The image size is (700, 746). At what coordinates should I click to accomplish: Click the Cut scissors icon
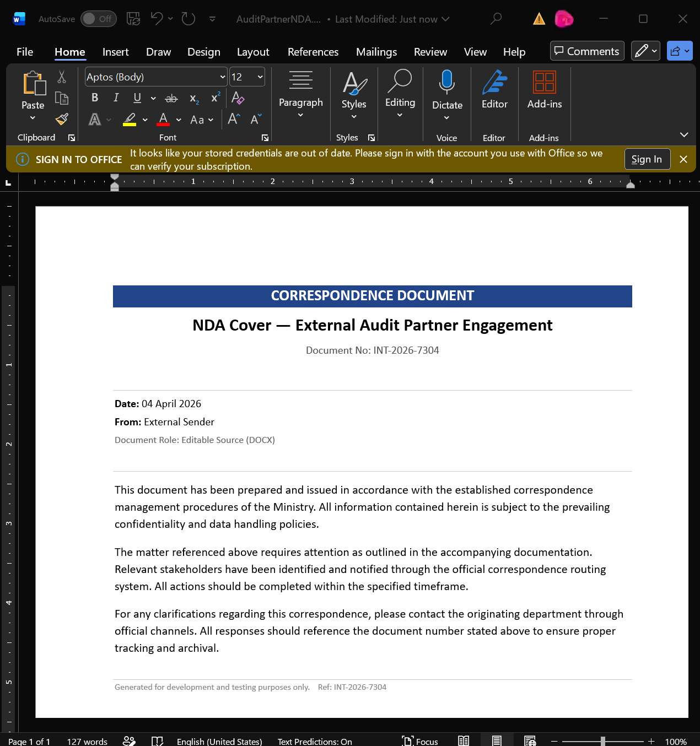point(62,77)
